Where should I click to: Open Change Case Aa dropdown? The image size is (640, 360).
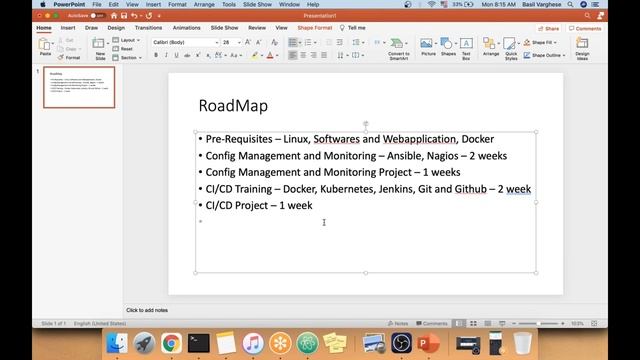236,55
